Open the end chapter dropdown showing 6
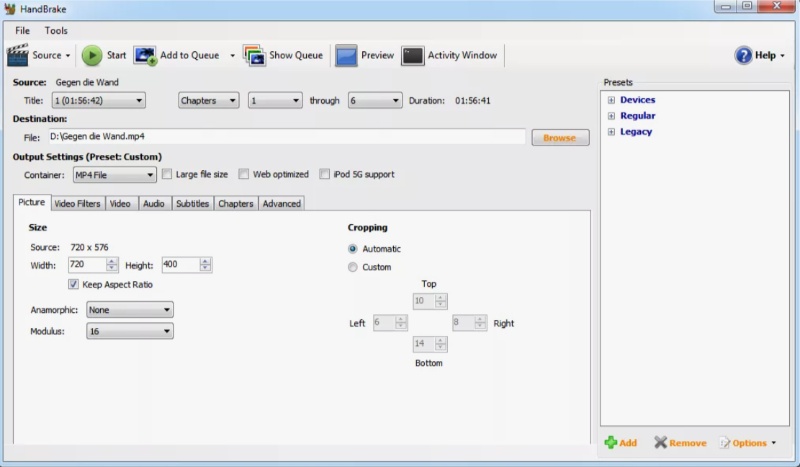Screen dimensions: 800x467 [375, 101]
